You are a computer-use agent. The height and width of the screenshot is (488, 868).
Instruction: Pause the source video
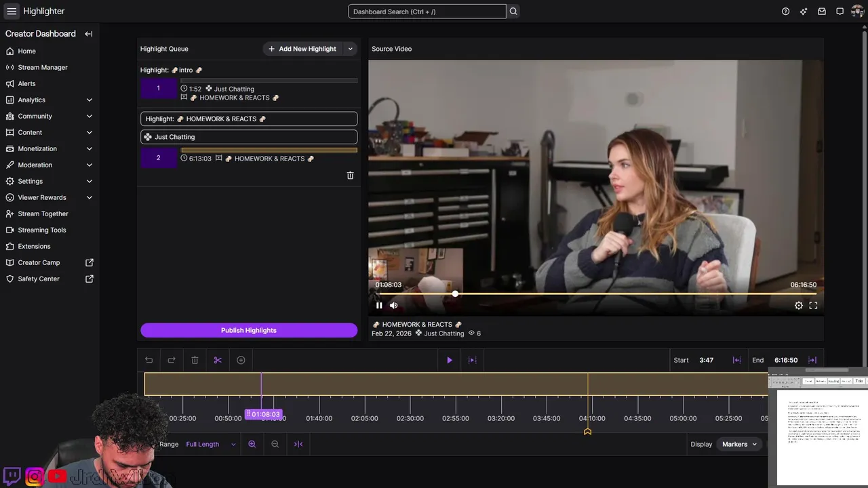click(379, 306)
